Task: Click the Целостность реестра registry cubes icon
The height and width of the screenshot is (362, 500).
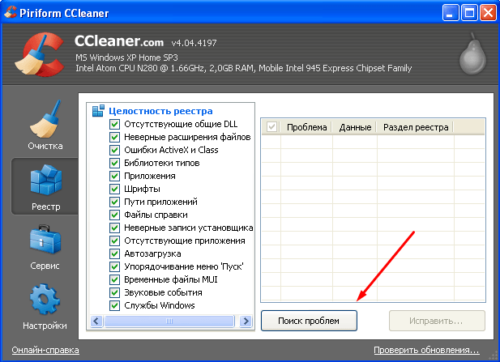Action: [98, 111]
